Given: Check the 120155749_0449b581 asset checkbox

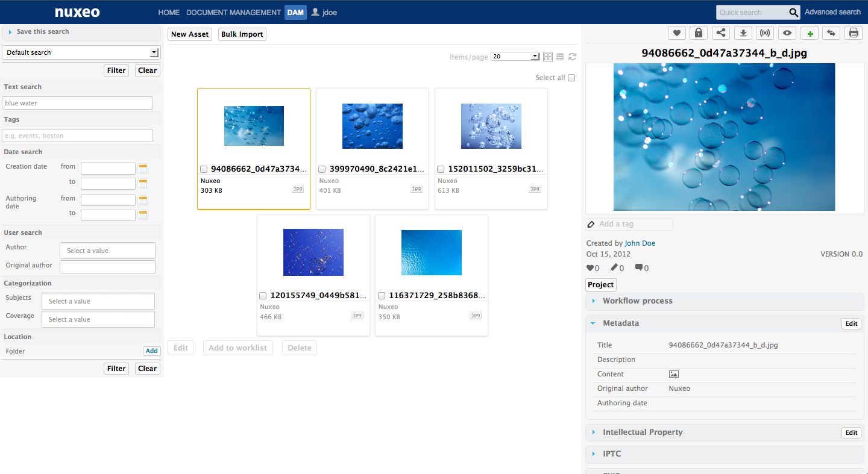Looking at the screenshot, I should (263, 296).
